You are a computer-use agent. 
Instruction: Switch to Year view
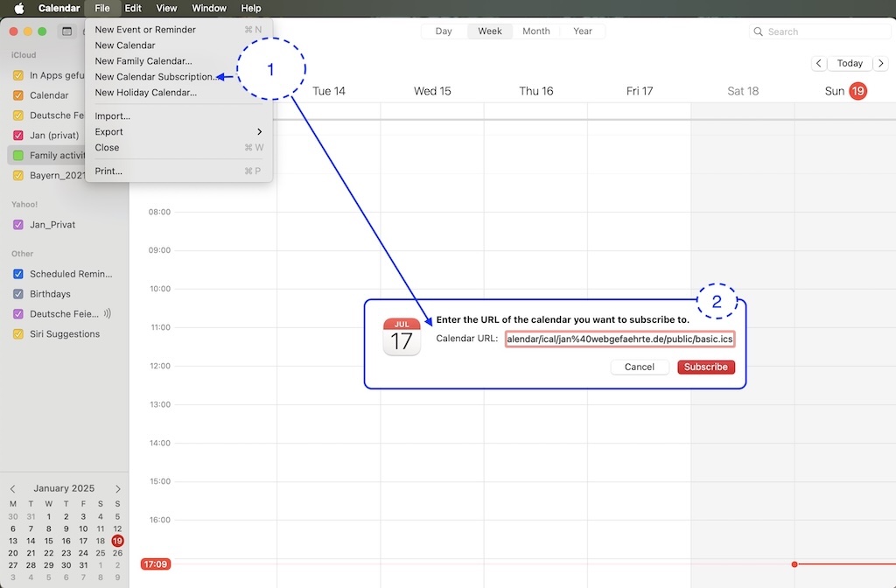point(582,31)
